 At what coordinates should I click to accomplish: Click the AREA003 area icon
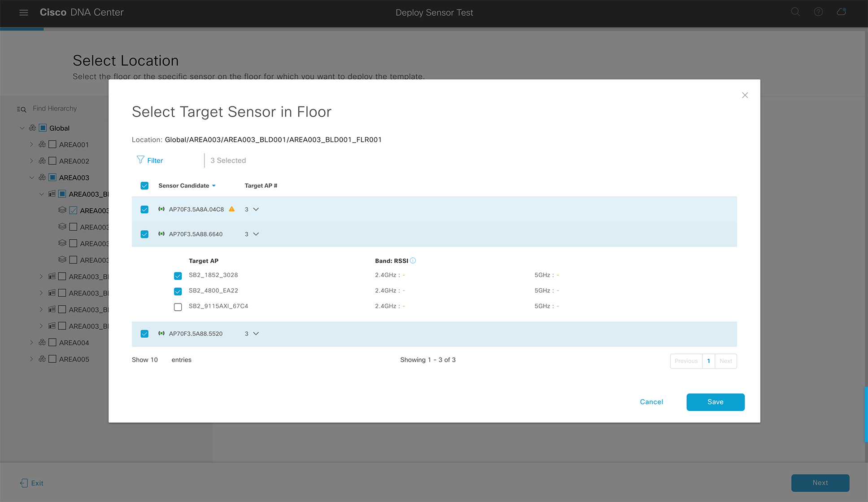(42, 177)
